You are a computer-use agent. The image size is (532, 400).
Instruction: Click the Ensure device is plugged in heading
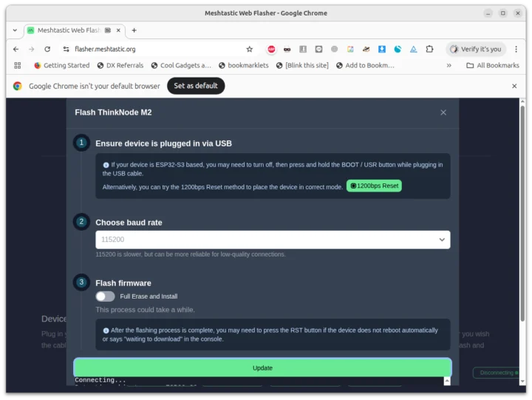click(163, 143)
